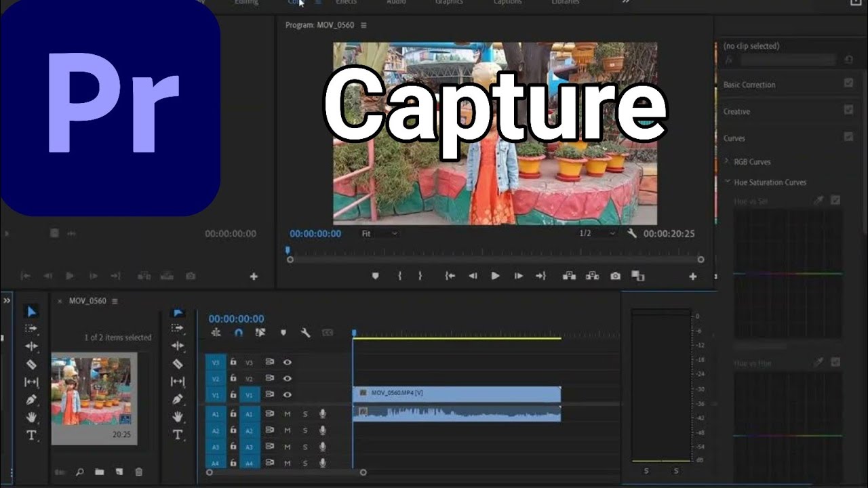This screenshot has height=488, width=868.
Task: Select the project clip thumbnail showing 20:25
Action: [94, 399]
